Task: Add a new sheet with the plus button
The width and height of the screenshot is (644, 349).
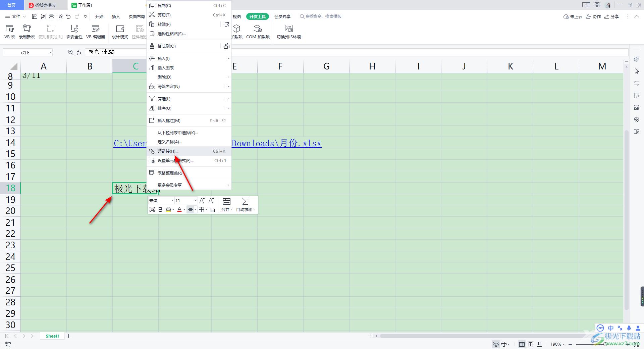Action: coord(69,336)
